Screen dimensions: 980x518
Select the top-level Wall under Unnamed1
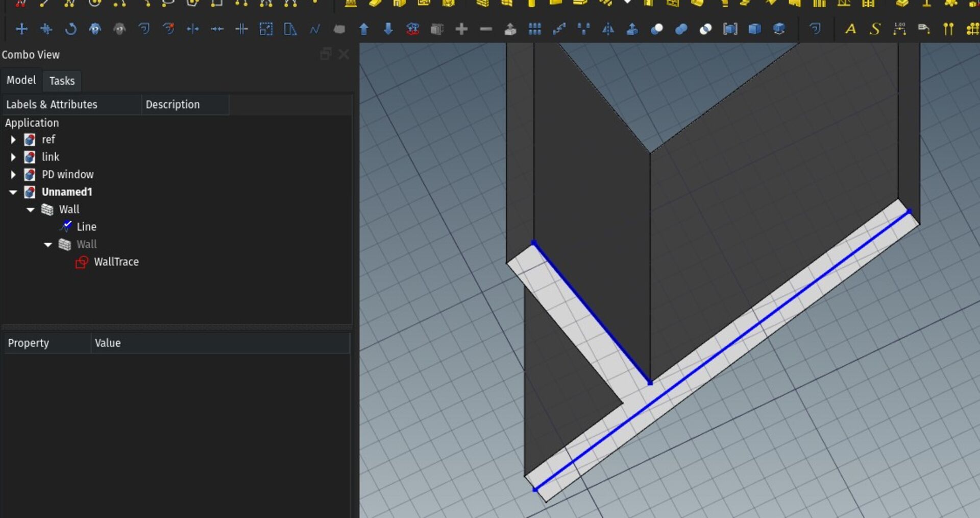(x=69, y=209)
